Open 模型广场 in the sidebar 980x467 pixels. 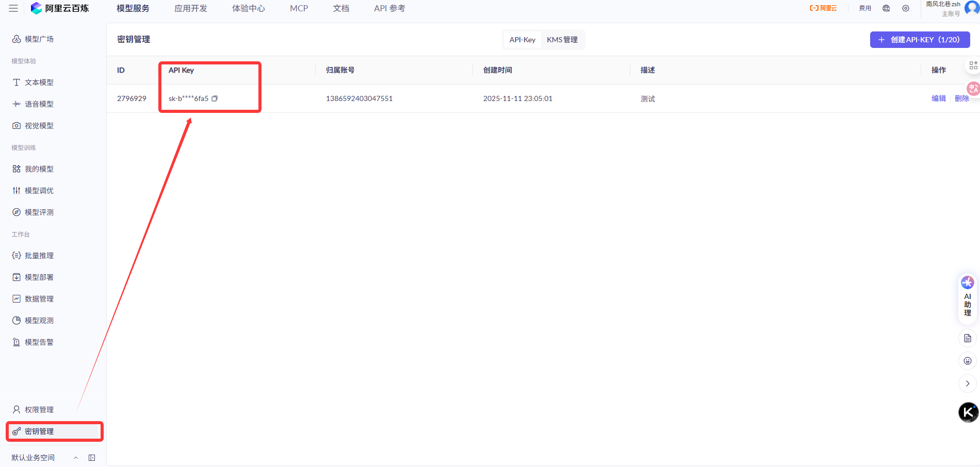coord(39,39)
